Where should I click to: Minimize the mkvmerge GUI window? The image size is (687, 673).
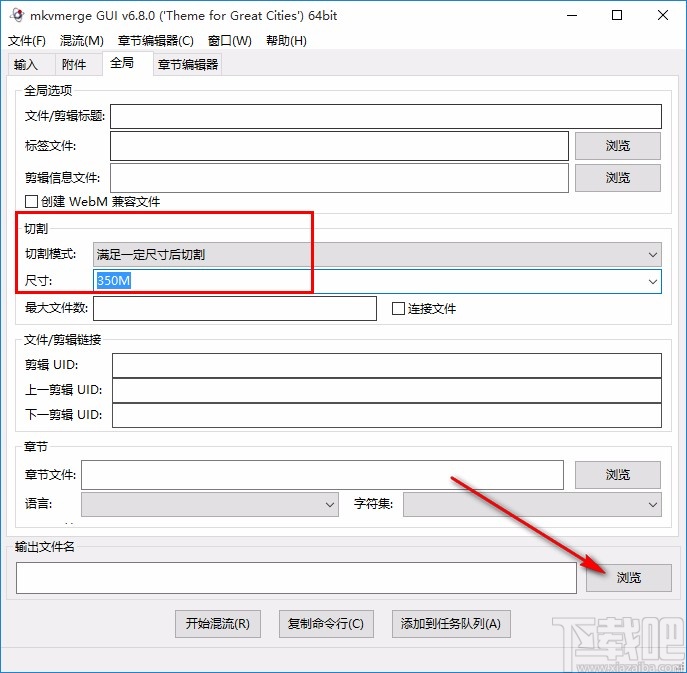tap(572, 15)
